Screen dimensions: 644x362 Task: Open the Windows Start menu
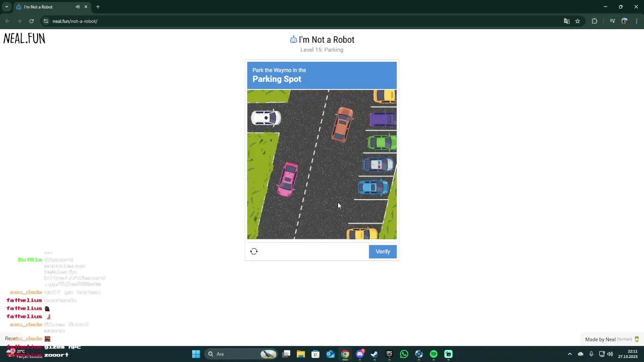pyautogui.click(x=196, y=354)
